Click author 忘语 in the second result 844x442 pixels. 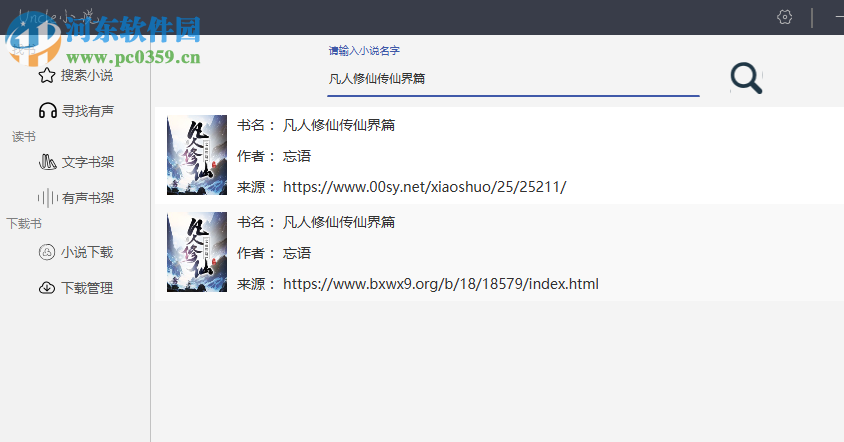pyautogui.click(x=297, y=253)
